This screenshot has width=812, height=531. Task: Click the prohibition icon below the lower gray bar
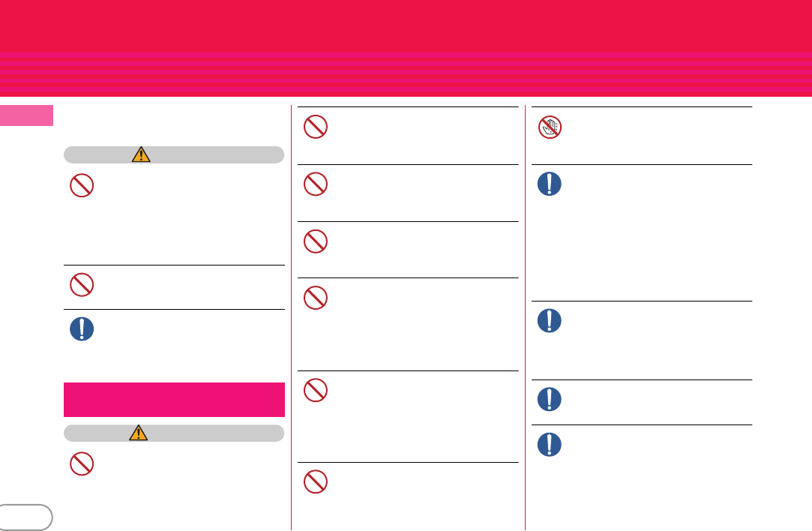82,463
